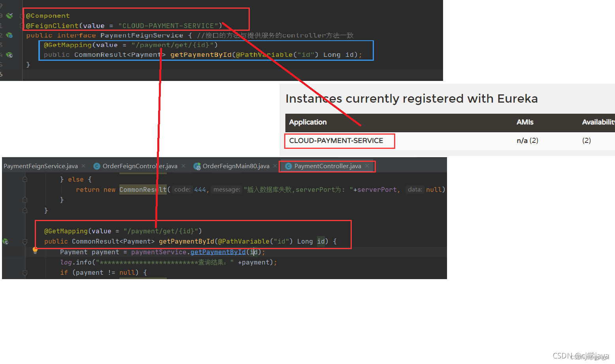Open the PaymentFeignService.java tab
This screenshot has width=615, height=364.
(x=41, y=166)
